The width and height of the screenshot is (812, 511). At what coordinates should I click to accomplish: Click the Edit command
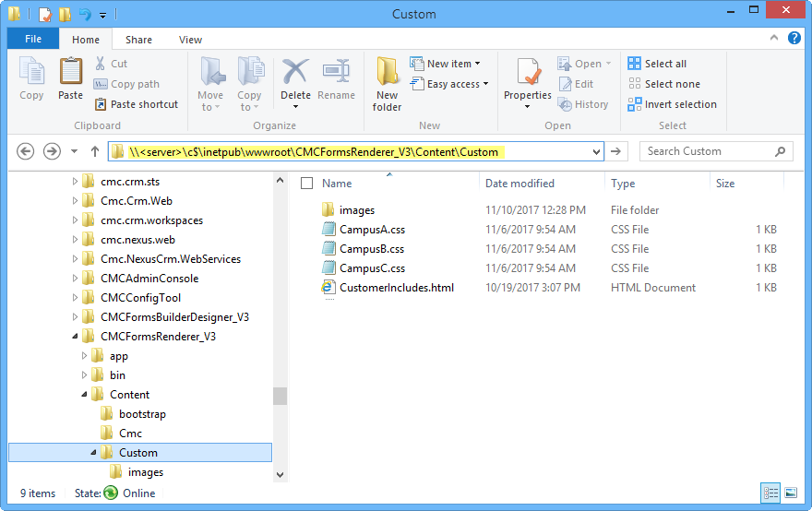577,84
